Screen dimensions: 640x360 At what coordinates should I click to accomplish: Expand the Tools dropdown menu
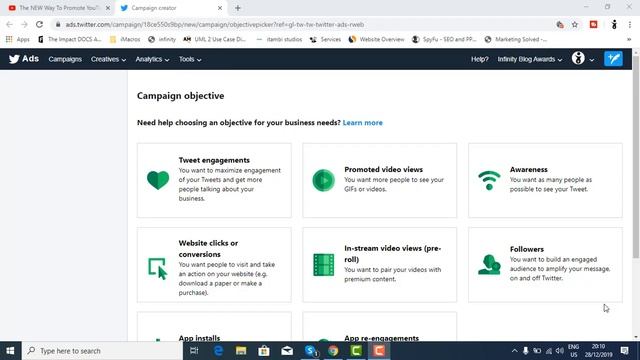[x=190, y=59]
